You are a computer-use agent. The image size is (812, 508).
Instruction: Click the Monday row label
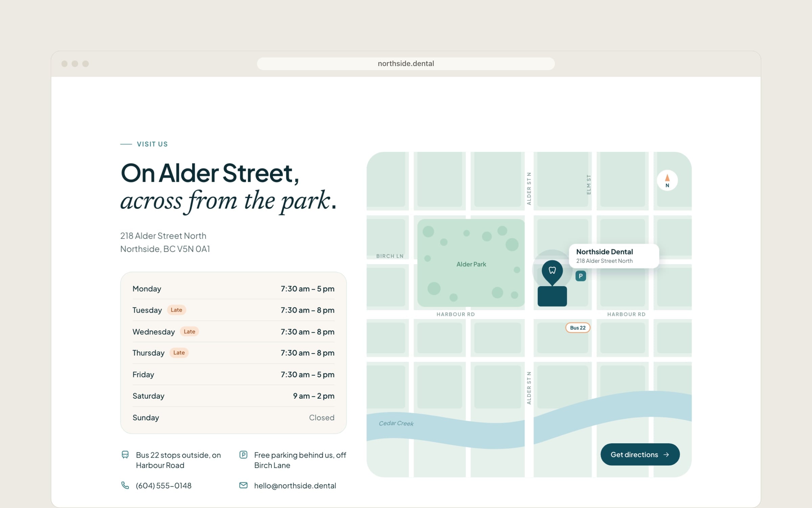pos(147,289)
